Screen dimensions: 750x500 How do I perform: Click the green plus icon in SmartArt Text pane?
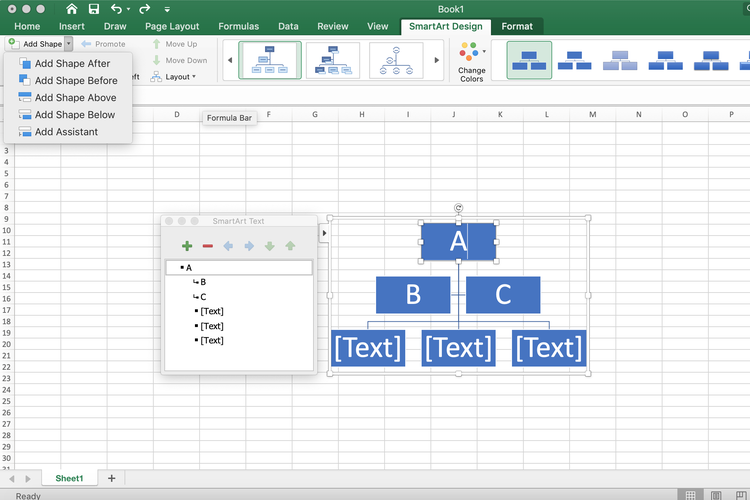pos(187,246)
